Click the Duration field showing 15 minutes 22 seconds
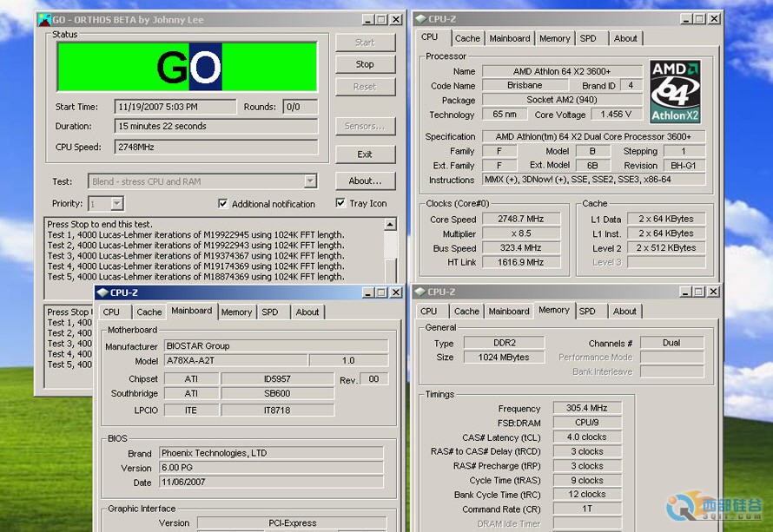Image resolution: width=773 pixels, height=532 pixels. click(216, 126)
